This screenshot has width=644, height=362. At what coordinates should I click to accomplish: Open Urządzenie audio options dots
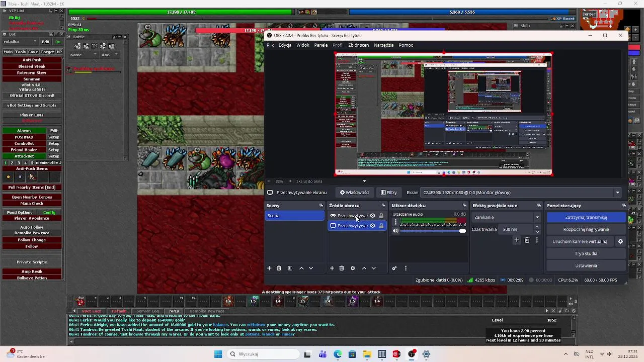pyautogui.click(x=395, y=222)
